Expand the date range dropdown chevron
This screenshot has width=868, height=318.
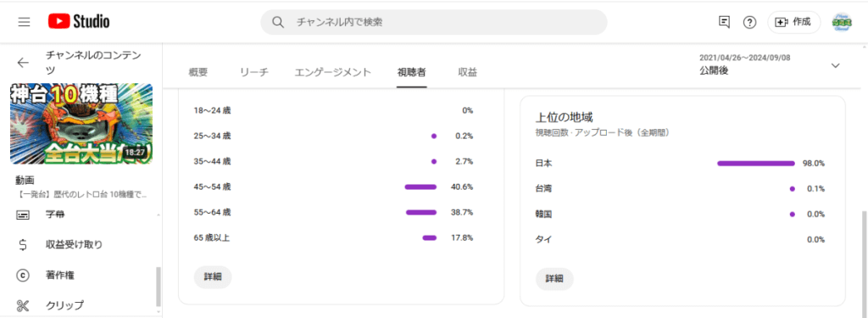click(835, 65)
